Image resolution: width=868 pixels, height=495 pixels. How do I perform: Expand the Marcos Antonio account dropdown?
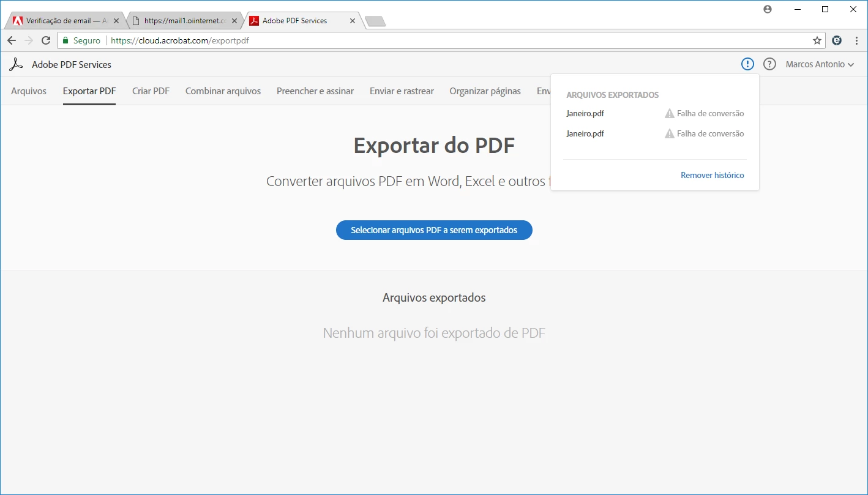(820, 64)
